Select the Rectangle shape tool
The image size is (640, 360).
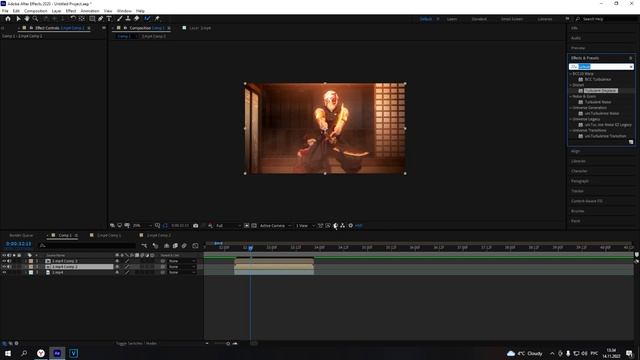(x=92, y=19)
